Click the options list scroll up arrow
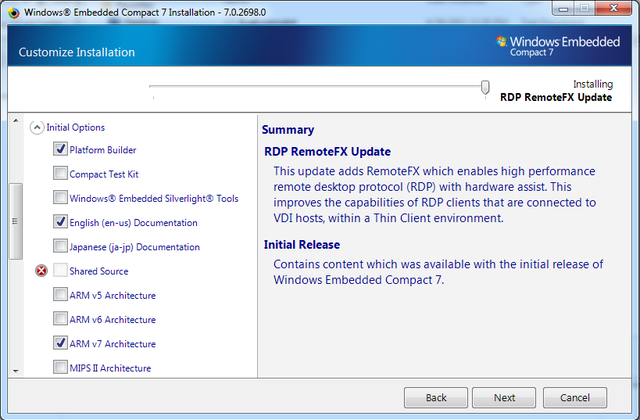640x420 pixels. [16, 121]
